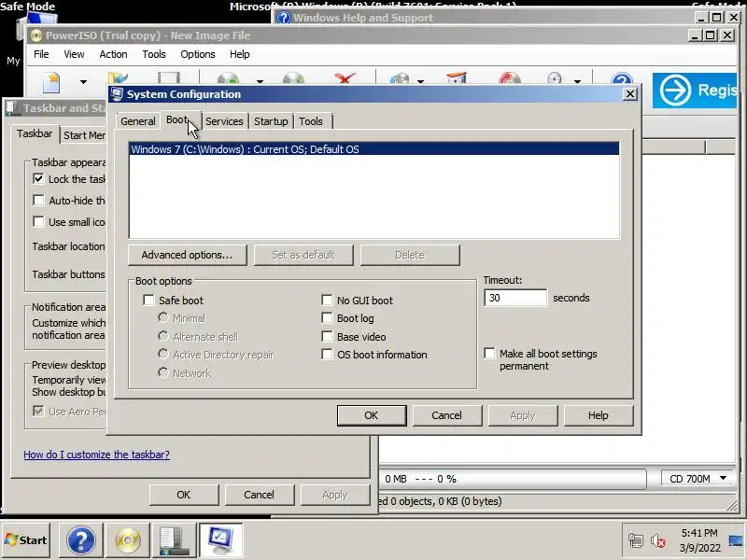Enable Auto-hide the taskbar checkbox
747x560 pixels.
[x=38, y=200]
